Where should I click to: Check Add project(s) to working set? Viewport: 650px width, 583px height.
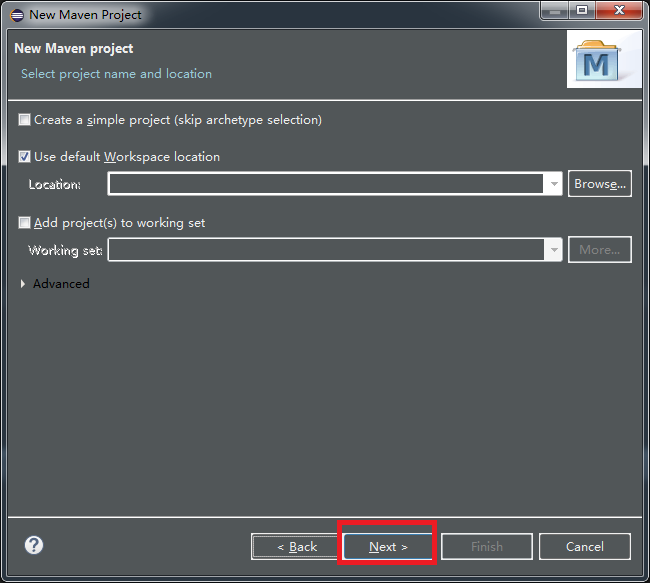[x=24, y=223]
